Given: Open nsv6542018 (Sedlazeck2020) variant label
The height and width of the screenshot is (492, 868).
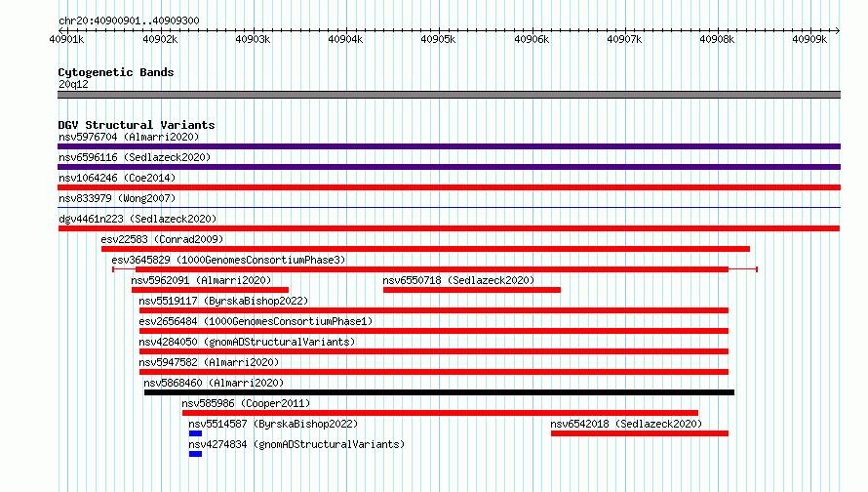Looking at the screenshot, I should click(x=626, y=424).
